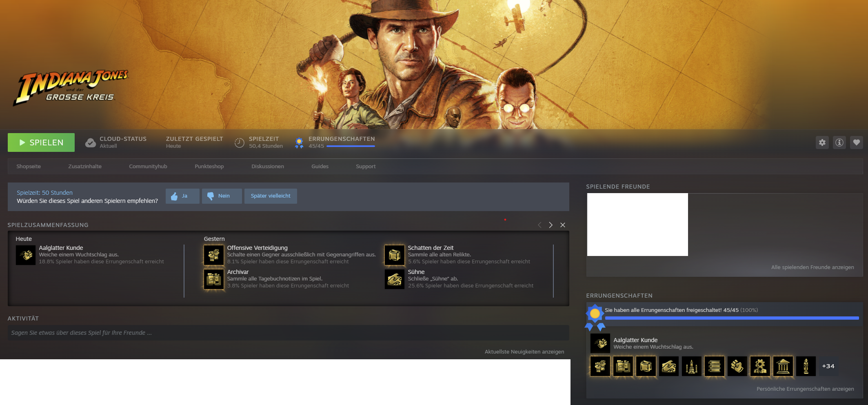This screenshot has width=868, height=405.
Task: Click the Errungenschaften medal icon
Action: coord(299,142)
